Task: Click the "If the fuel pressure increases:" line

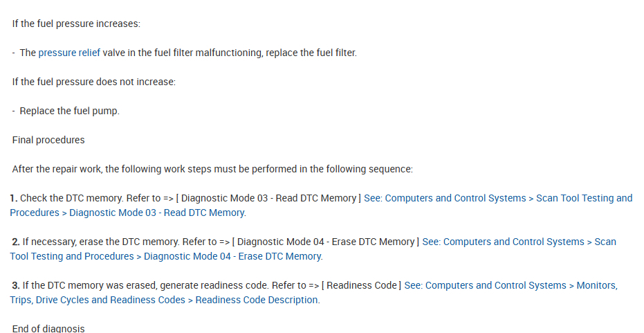Action: [x=76, y=24]
